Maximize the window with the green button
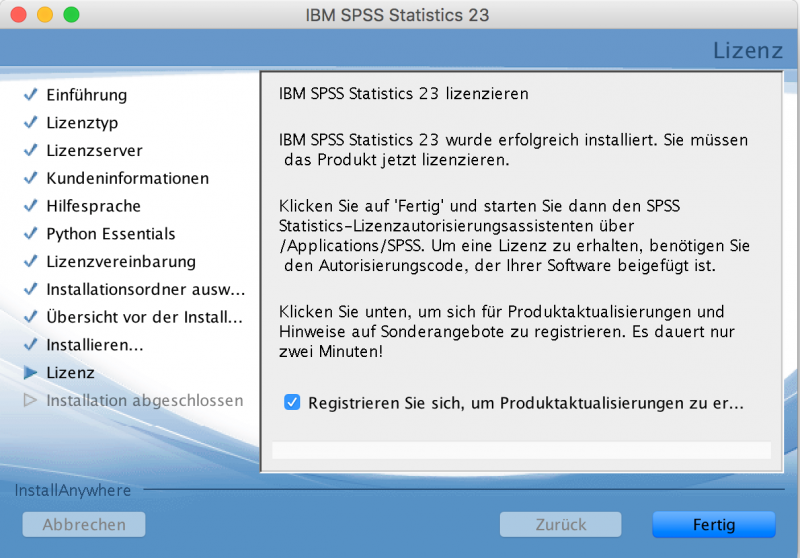Image resolution: width=800 pixels, height=558 pixels. [x=71, y=15]
